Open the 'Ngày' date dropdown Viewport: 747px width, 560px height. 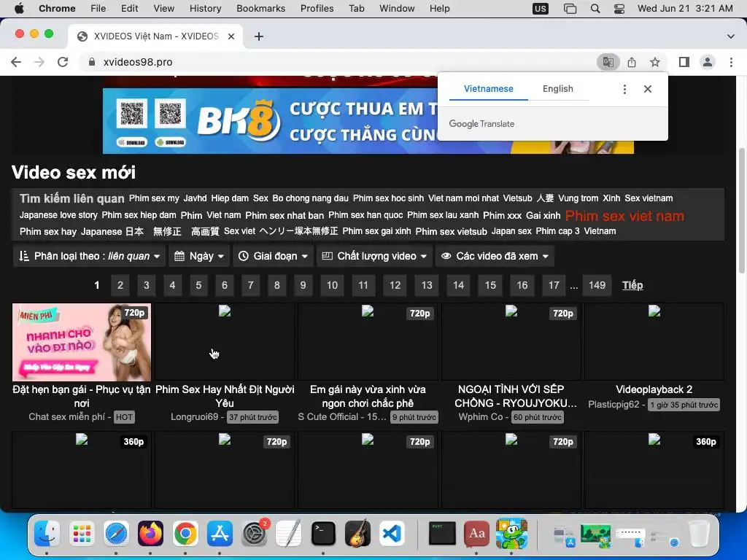[199, 256]
